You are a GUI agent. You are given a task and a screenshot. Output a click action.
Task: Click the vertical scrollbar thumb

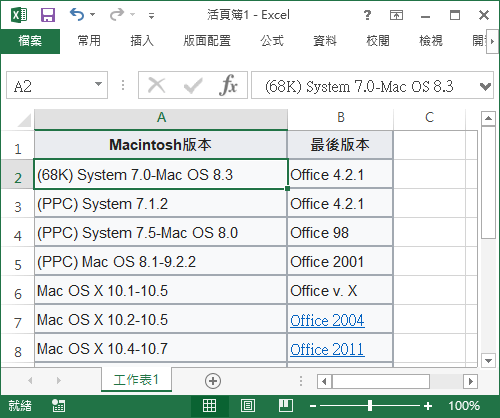488,182
